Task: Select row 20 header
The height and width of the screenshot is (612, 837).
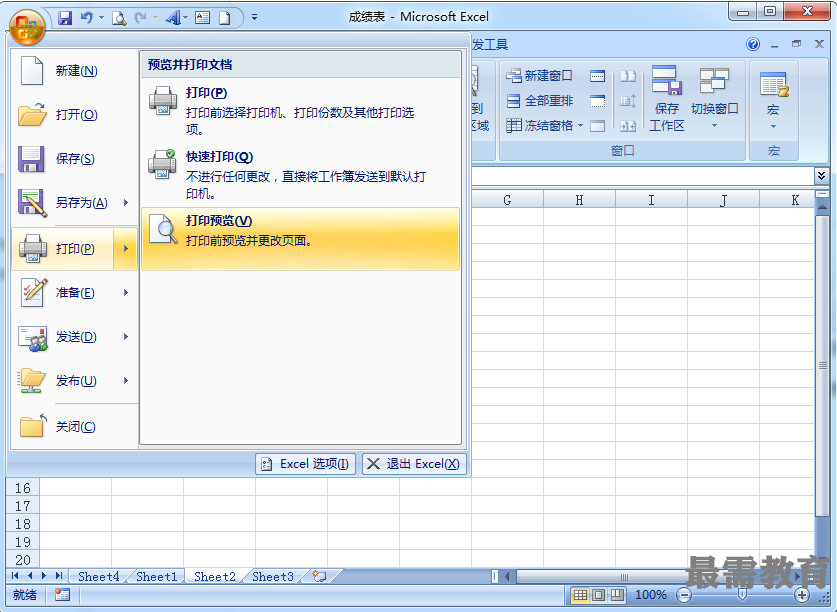Action: 22,560
